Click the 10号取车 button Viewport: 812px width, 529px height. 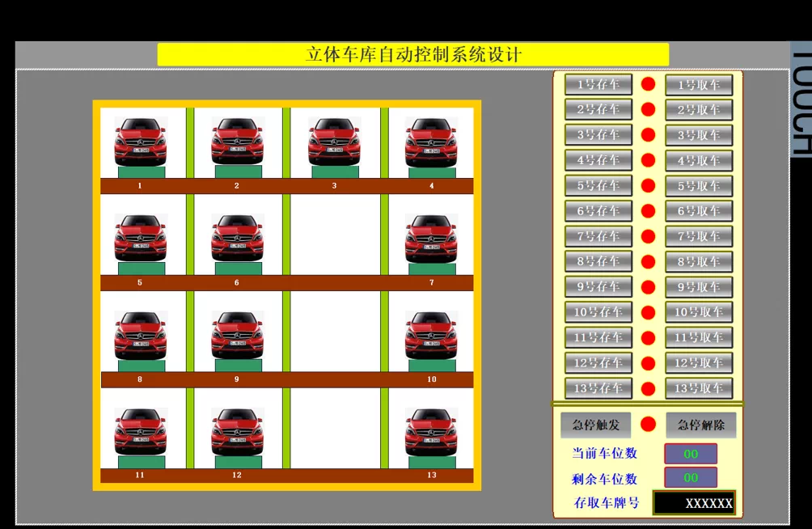tap(699, 312)
